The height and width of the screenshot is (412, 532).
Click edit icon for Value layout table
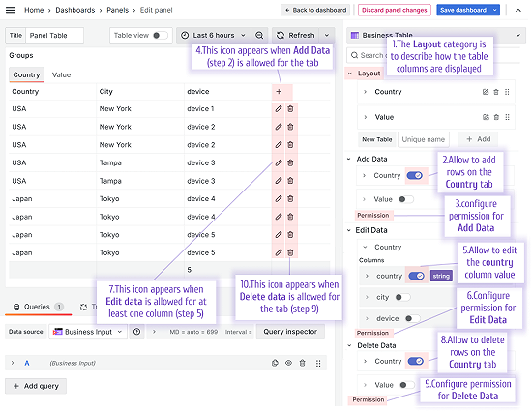(x=486, y=117)
